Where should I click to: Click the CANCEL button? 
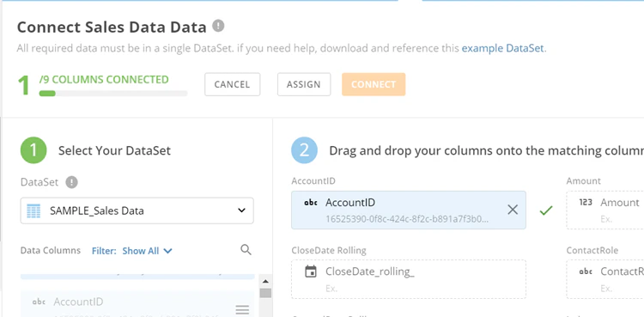233,84
